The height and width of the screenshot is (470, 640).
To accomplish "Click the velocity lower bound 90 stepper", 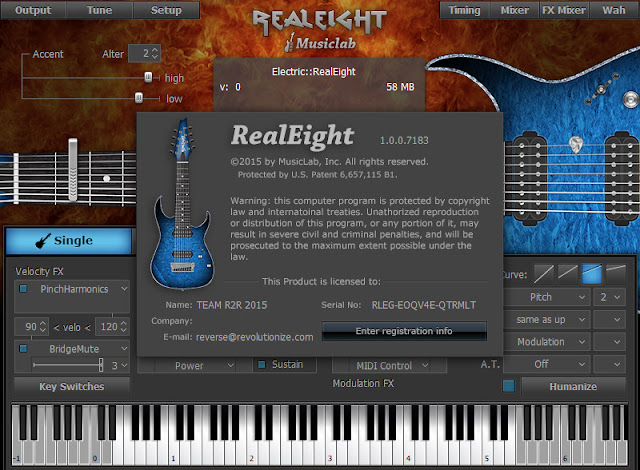I will coord(43,327).
